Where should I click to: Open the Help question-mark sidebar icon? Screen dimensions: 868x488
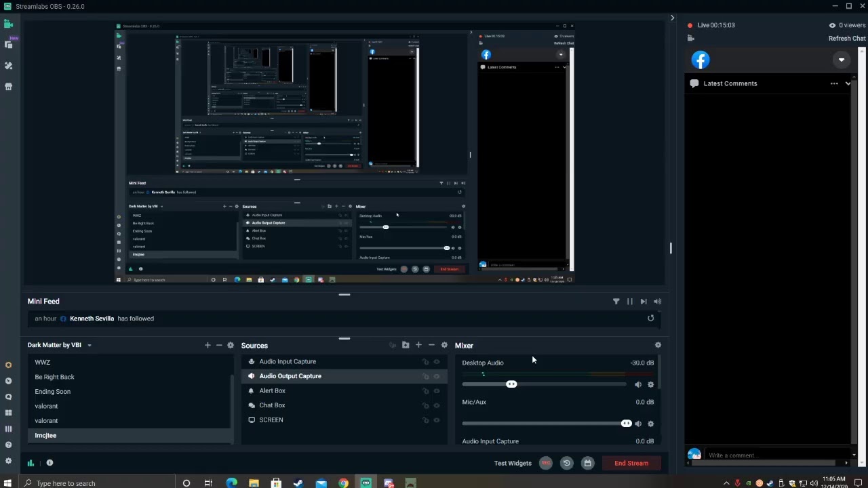click(x=8, y=445)
